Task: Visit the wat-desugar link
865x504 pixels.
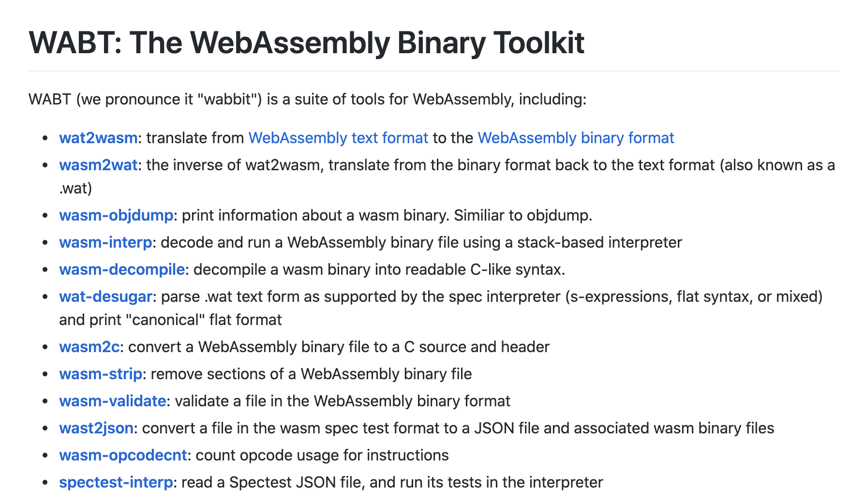Action: point(105,296)
